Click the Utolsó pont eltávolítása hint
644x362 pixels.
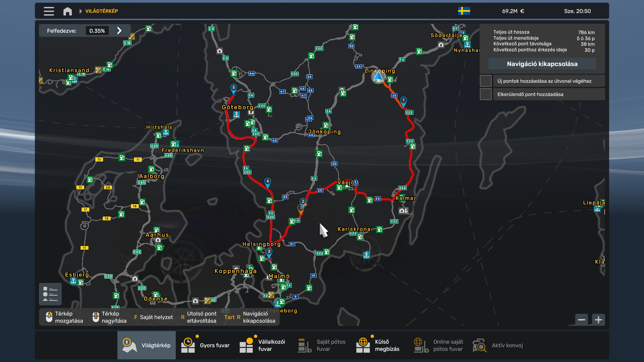[x=199, y=317]
